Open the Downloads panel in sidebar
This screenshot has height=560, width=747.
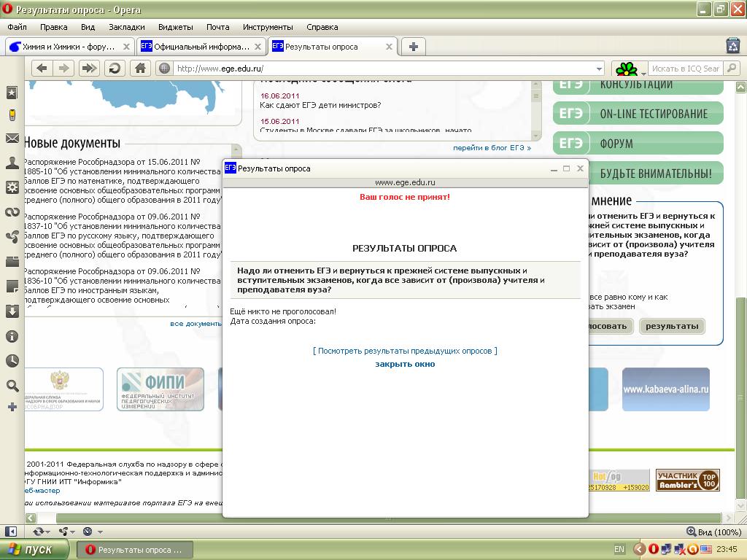[12, 311]
